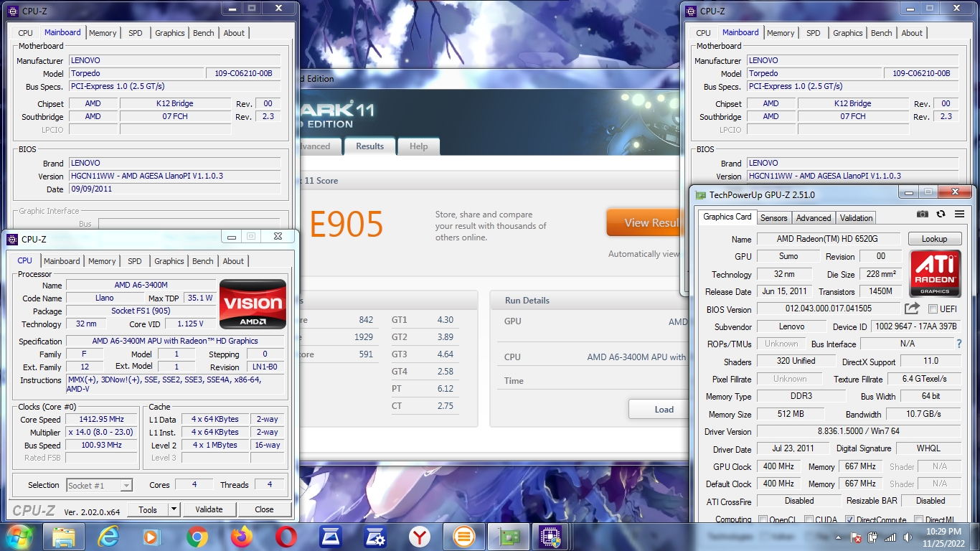Click the power plug tray icon
Viewport: 980px width, 551px height.
coord(873,537)
